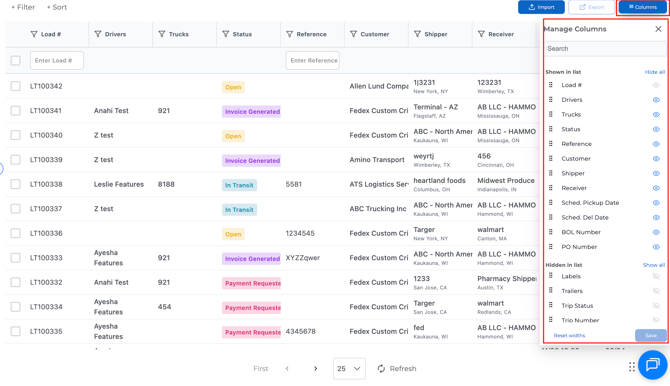
Task: Show the hidden Labels column
Action: click(x=656, y=277)
